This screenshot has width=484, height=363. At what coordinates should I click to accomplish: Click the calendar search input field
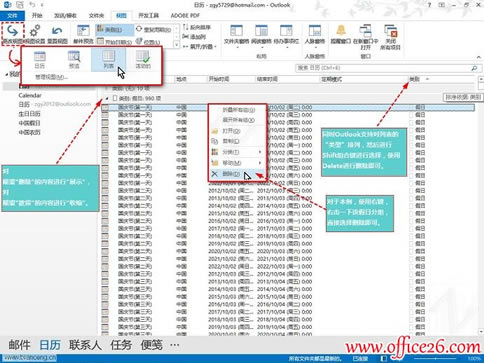(x=383, y=68)
